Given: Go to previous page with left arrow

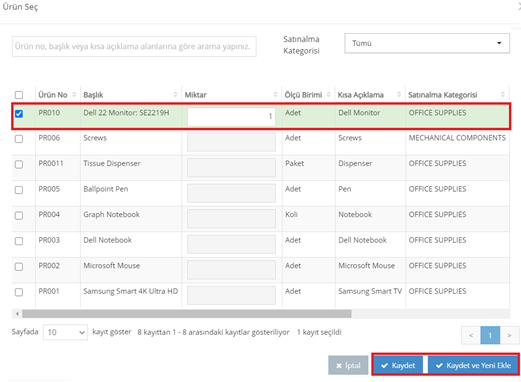Looking at the screenshot, I should point(471,335).
